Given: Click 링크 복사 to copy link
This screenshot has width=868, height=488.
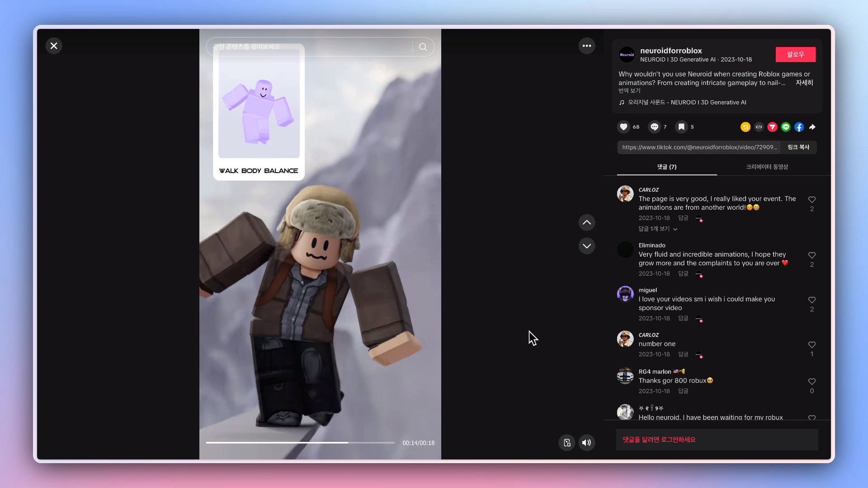Looking at the screenshot, I should 798,147.
